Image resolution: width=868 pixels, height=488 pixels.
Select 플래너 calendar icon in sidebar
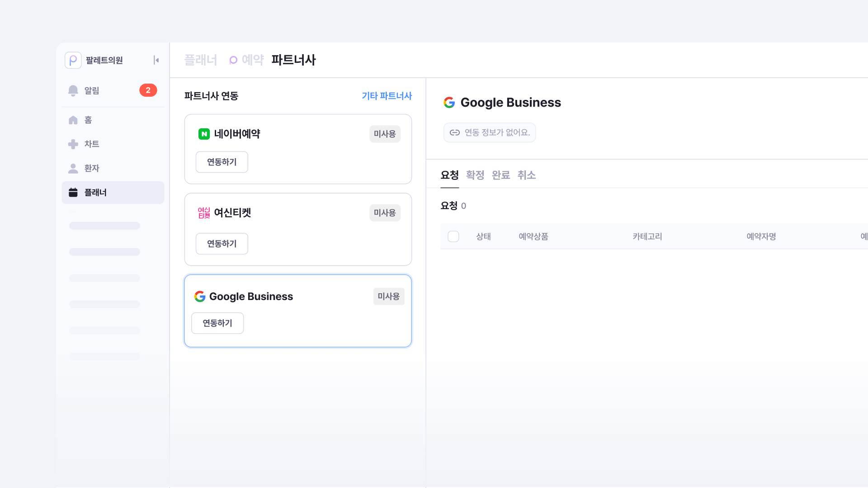73,192
